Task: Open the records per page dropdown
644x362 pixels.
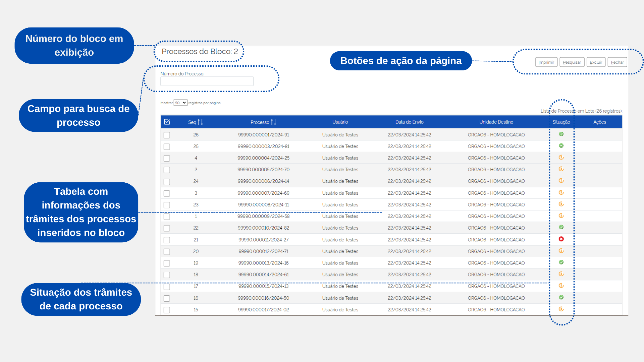Action: pyautogui.click(x=180, y=103)
